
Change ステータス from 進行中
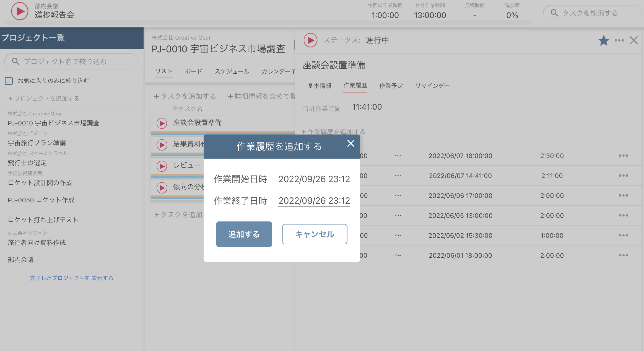377,40
